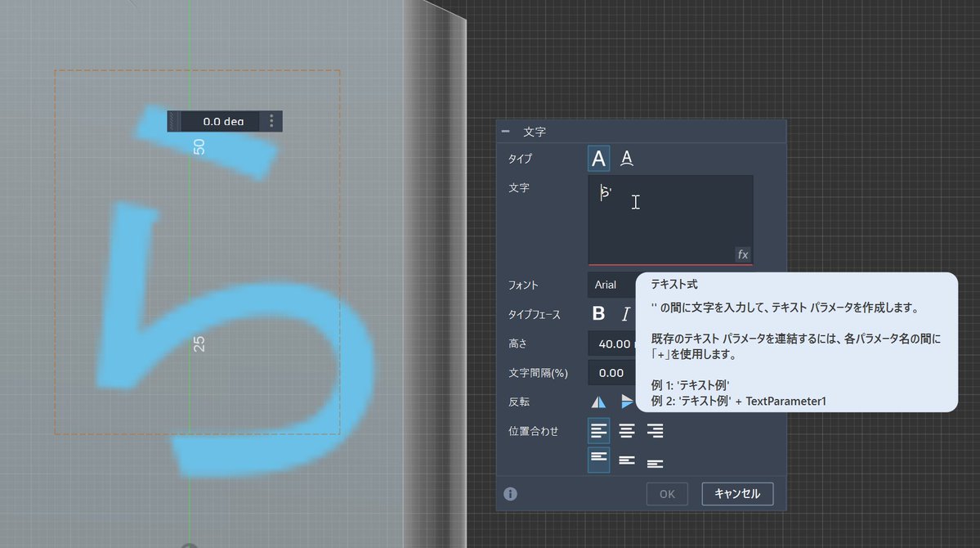Toggle bold typeface for the text

598,313
